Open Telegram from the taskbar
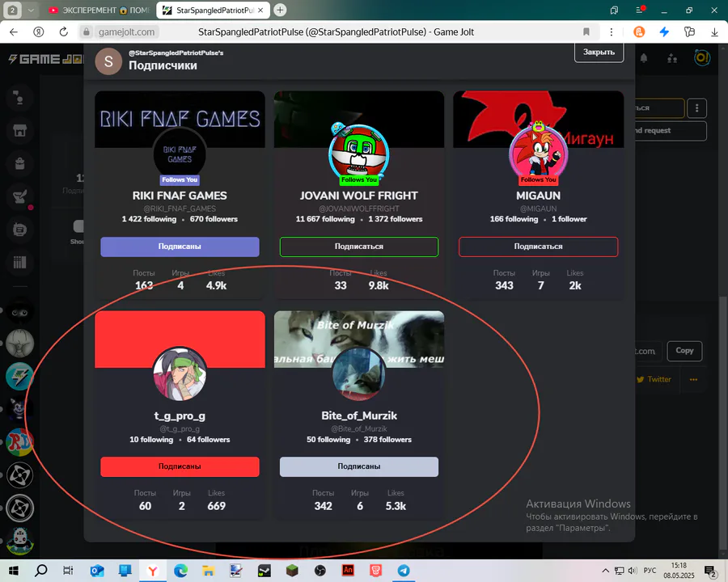The height and width of the screenshot is (582, 728). 404,571
